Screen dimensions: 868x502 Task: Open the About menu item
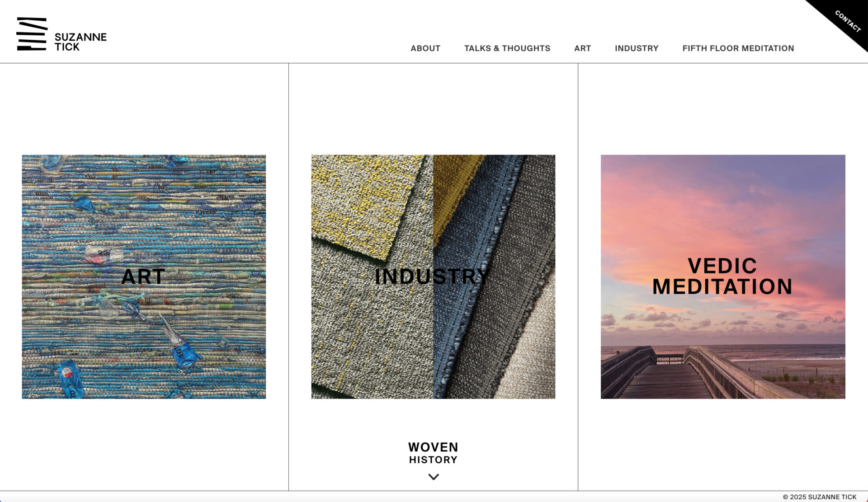pyautogui.click(x=425, y=48)
